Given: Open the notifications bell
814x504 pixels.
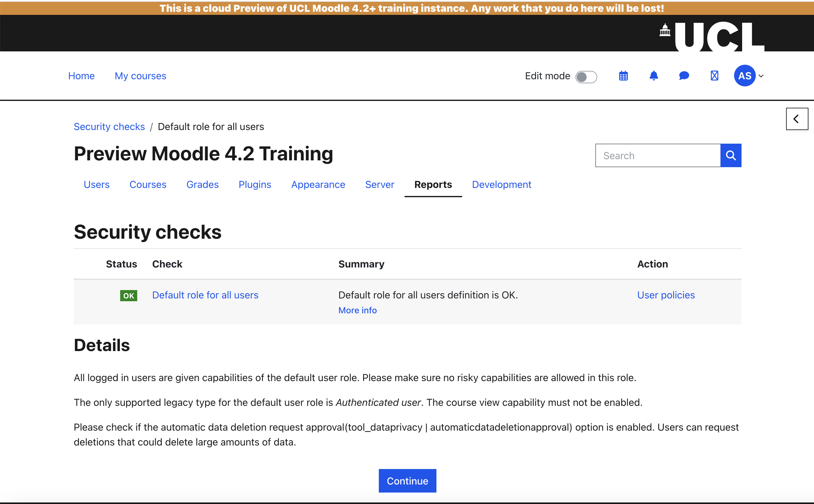Looking at the screenshot, I should click(654, 76).
